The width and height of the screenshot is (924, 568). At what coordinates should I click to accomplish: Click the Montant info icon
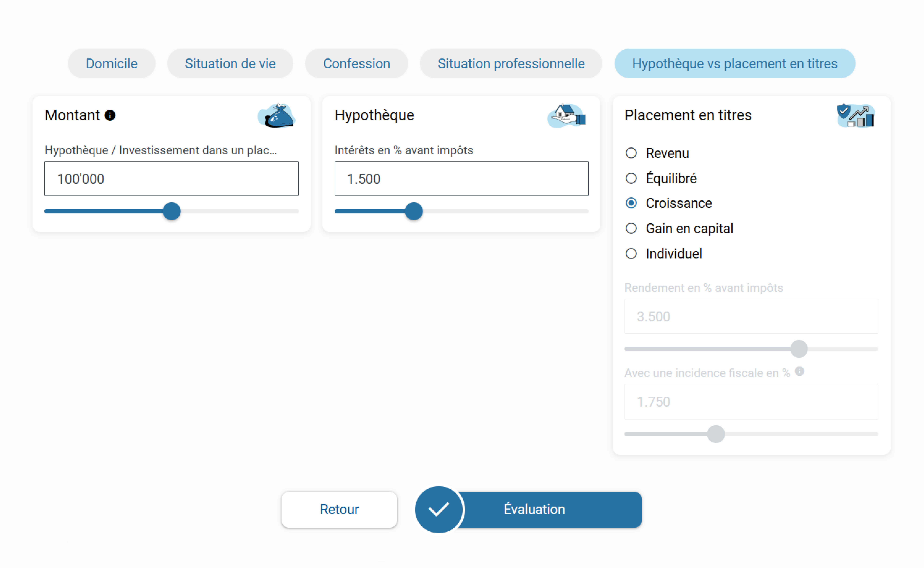click(110, 115)
